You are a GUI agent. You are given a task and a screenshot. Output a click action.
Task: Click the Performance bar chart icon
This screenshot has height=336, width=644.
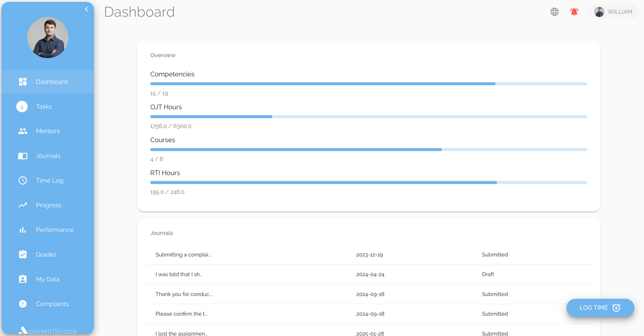[23, 230]
